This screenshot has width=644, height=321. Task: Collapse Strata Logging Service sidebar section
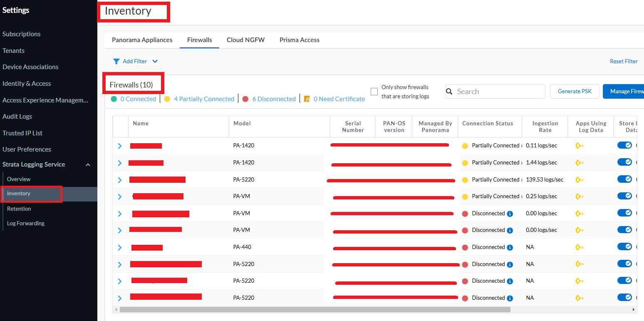[x=88, y=165]
